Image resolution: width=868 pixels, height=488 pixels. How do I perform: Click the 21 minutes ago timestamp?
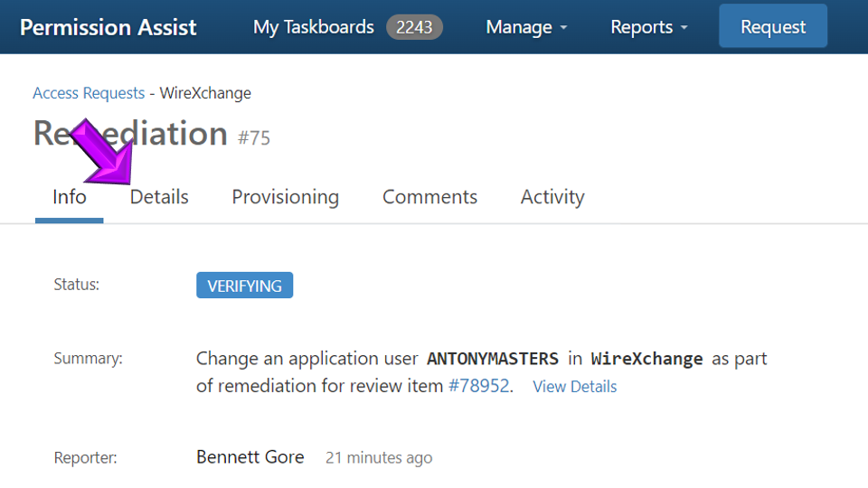tap(379, 458)
